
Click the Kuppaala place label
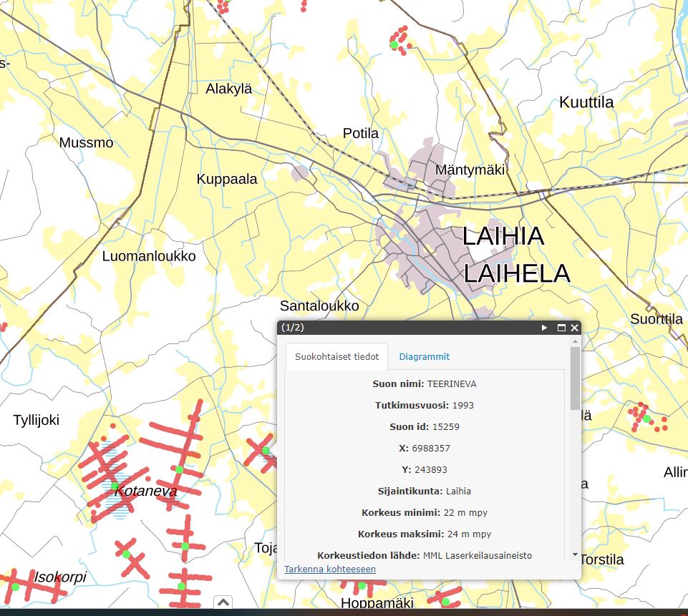click(227, 179)
